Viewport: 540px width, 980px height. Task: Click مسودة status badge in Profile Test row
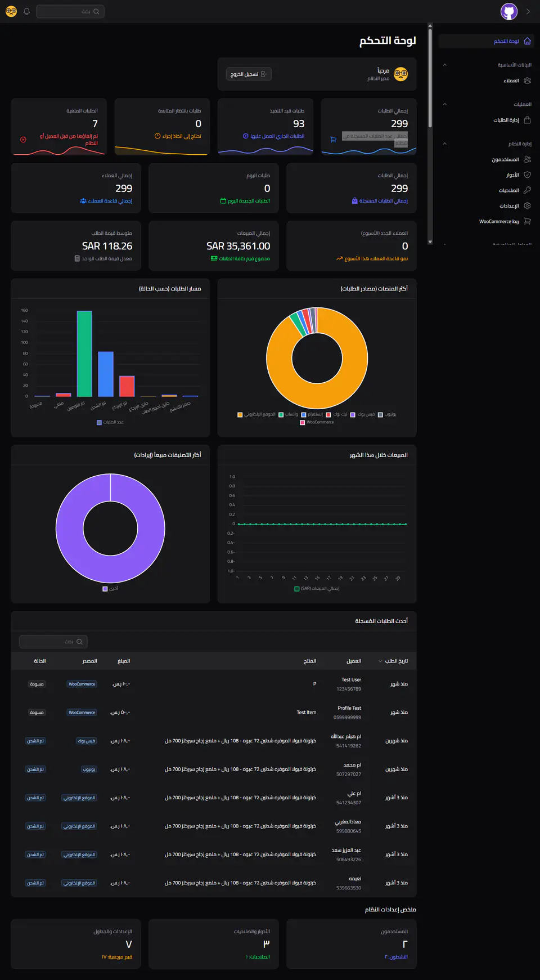[x=37, y=713]
